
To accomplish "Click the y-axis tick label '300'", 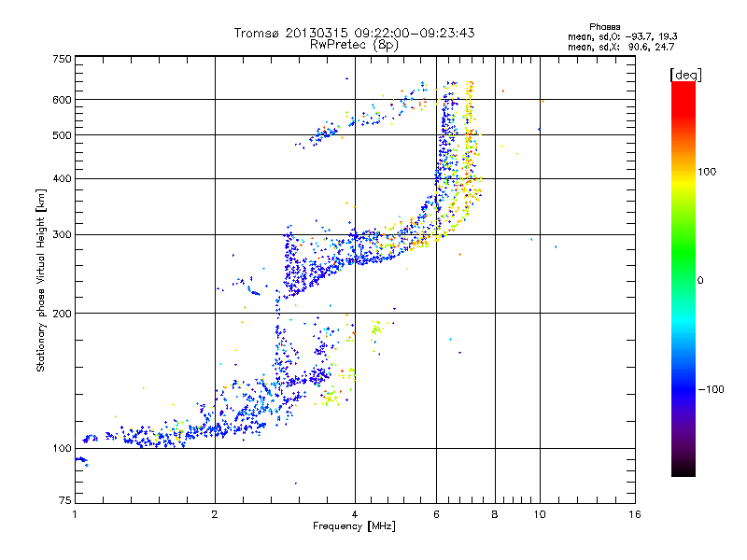I will tap(62, 235).
